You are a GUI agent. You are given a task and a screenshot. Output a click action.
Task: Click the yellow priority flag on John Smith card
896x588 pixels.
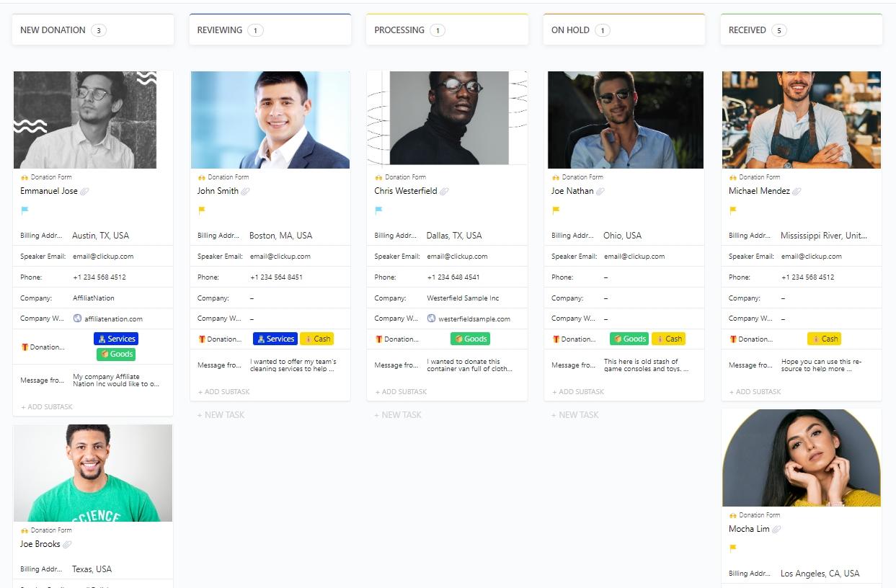(x=202, y=211)
